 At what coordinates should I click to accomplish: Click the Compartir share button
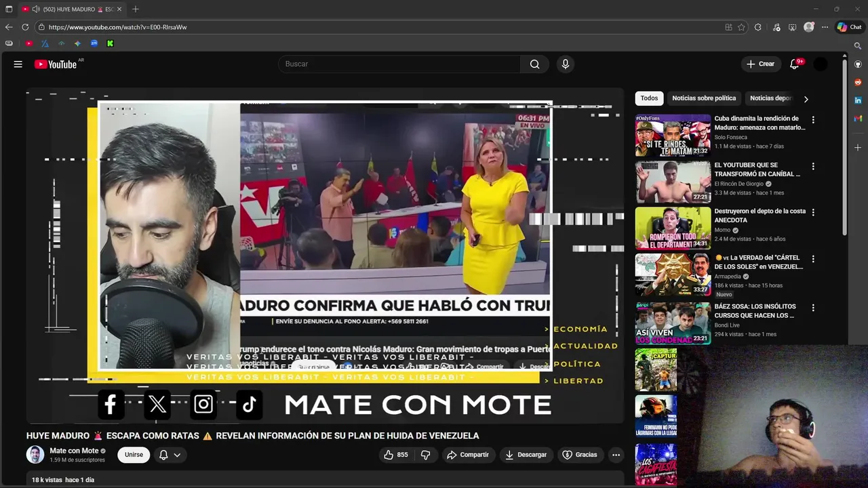coord(468,455)
